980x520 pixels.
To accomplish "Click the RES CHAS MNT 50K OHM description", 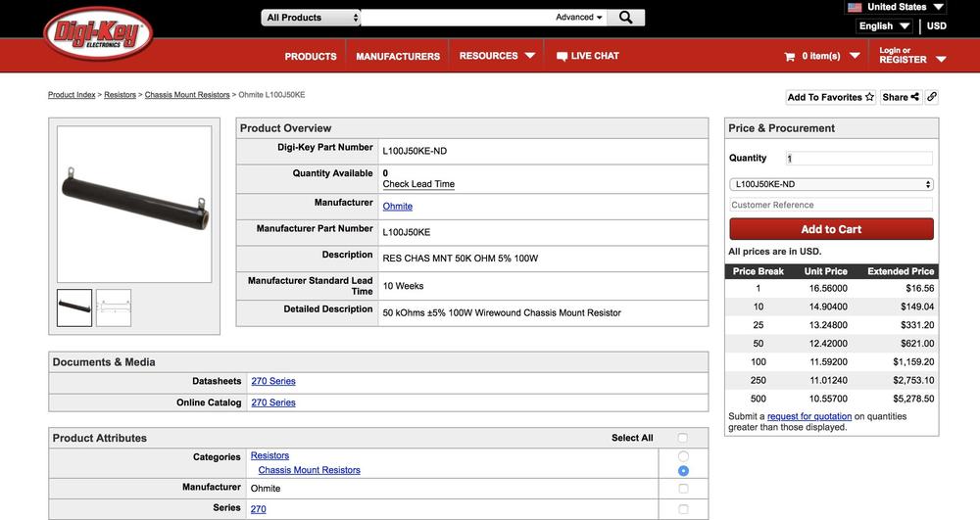I will (x=460, y=258).
